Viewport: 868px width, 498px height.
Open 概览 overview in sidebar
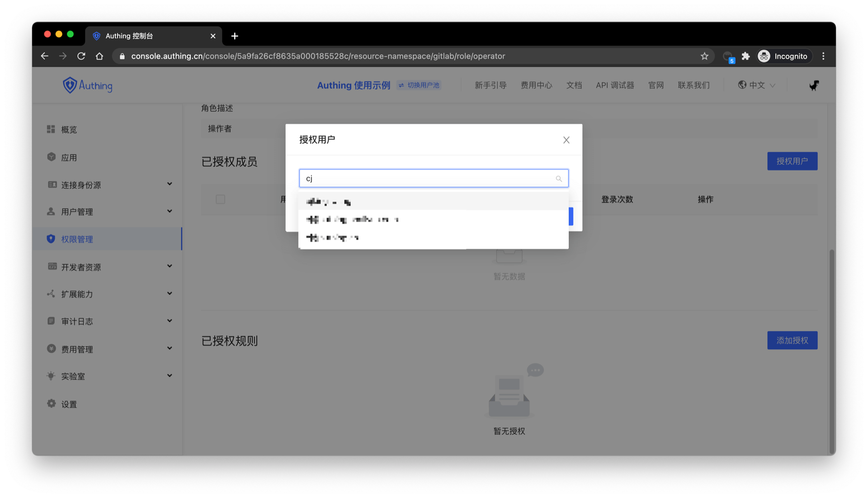69,130
